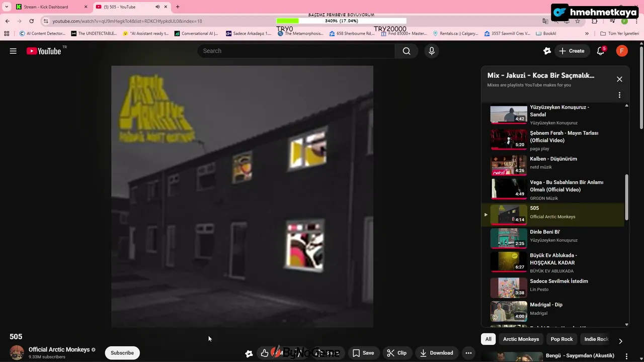Open Bengü - Saygımdan (Akustik) recommendation
This screenshot has width=644, height=362.
point(580,355)
